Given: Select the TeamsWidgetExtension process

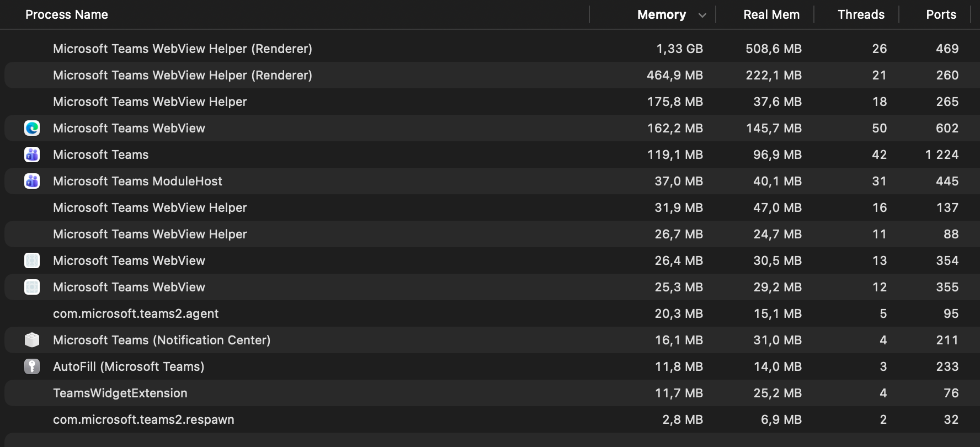Looking at the screenshot, I should tap(490, 393).
